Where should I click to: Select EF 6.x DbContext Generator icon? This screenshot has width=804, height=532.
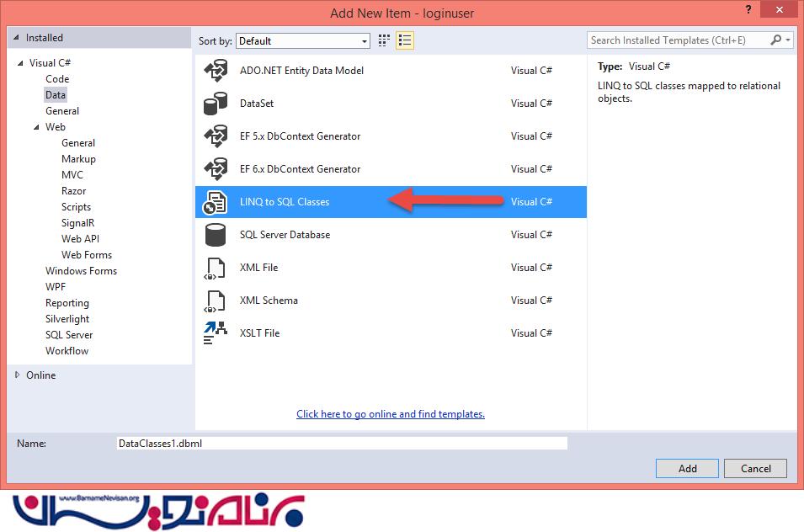pyautogui.click(x=216, y=169)
